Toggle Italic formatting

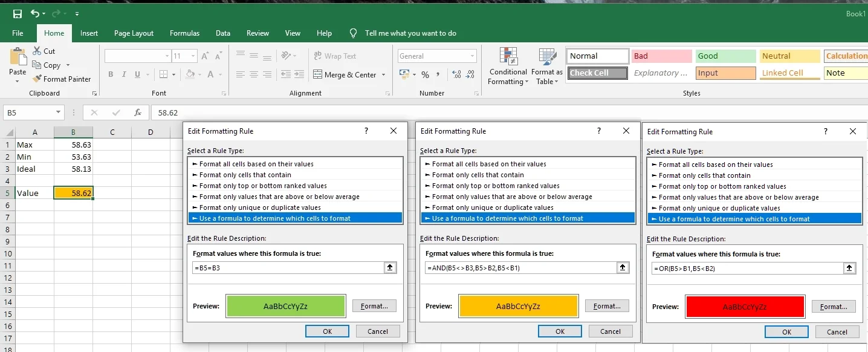pos(124,74)
